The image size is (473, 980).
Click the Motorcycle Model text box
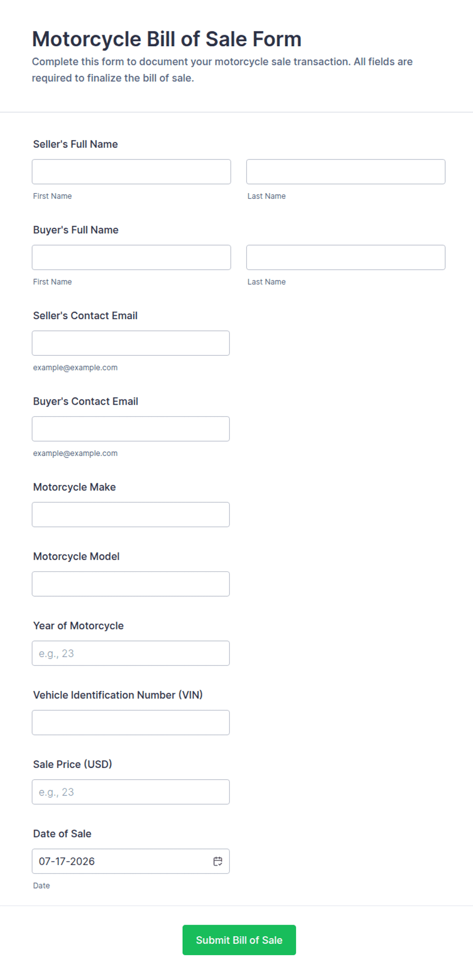(131, 584)
